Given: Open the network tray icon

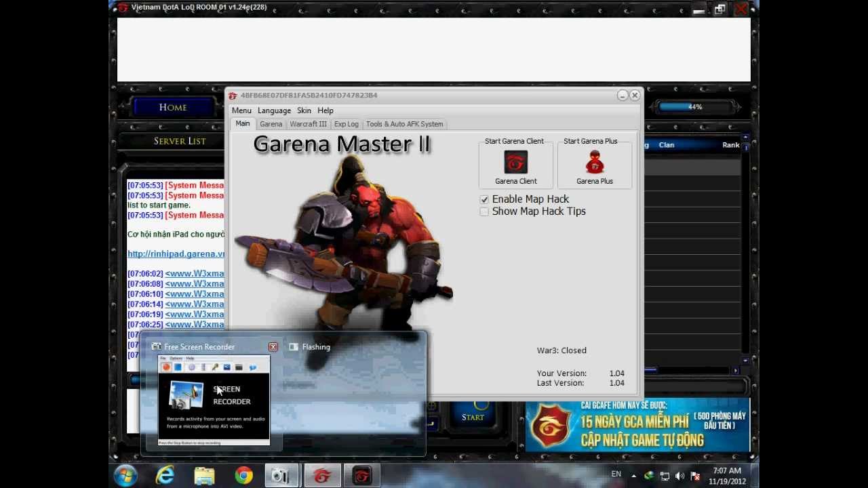Looking at the screenshot, I should [x=665, y=476].
